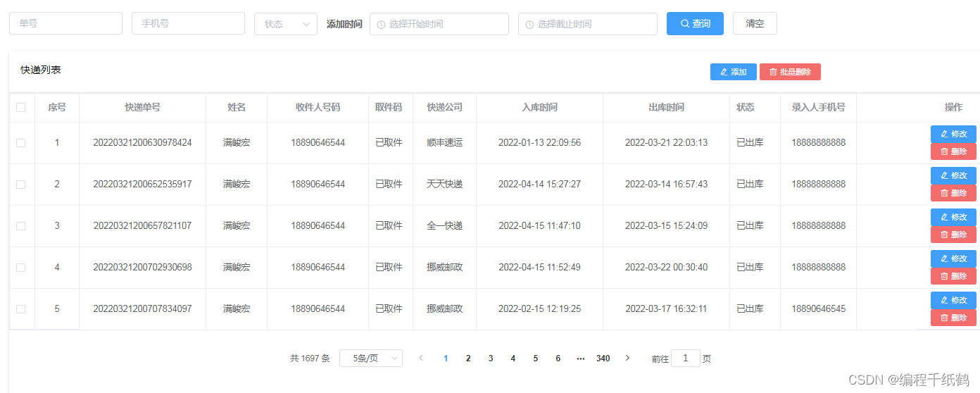980x393 pixels.
Task: Check the checkbox for row 5
Action: click(21, 309)
